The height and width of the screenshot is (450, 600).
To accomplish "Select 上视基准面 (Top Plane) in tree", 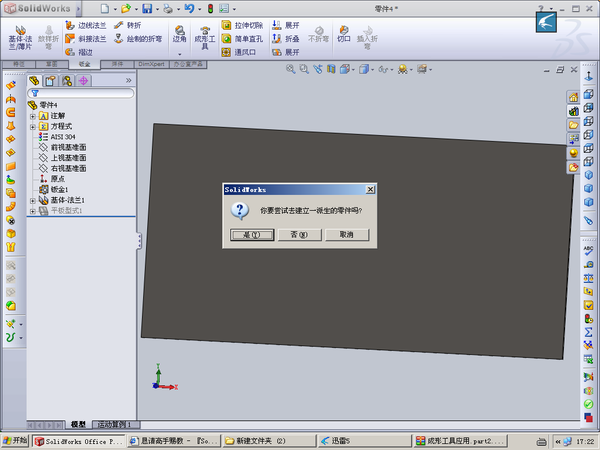I will [62, 158].
